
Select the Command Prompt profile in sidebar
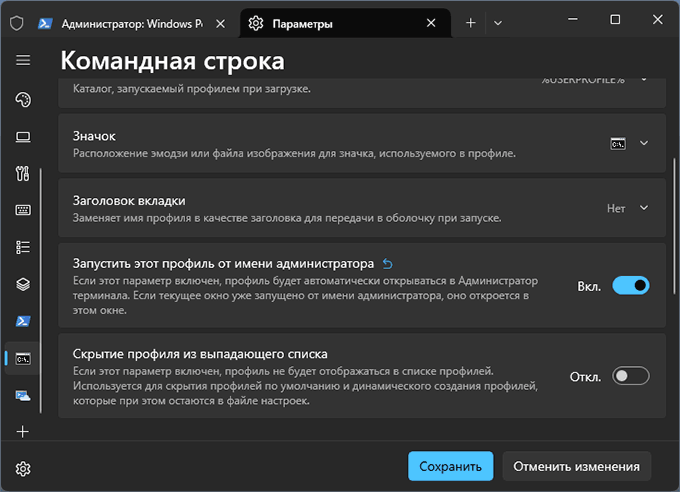(23, 359)
